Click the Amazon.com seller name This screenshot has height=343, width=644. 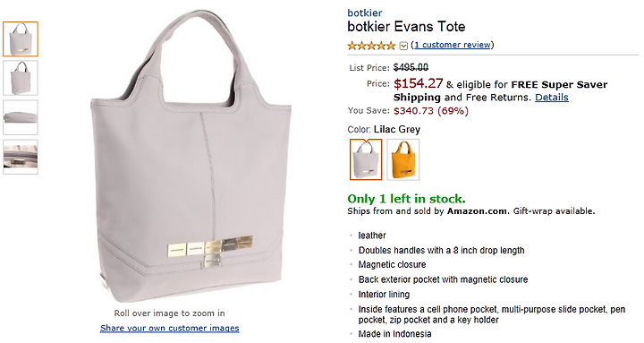point(478,211)
